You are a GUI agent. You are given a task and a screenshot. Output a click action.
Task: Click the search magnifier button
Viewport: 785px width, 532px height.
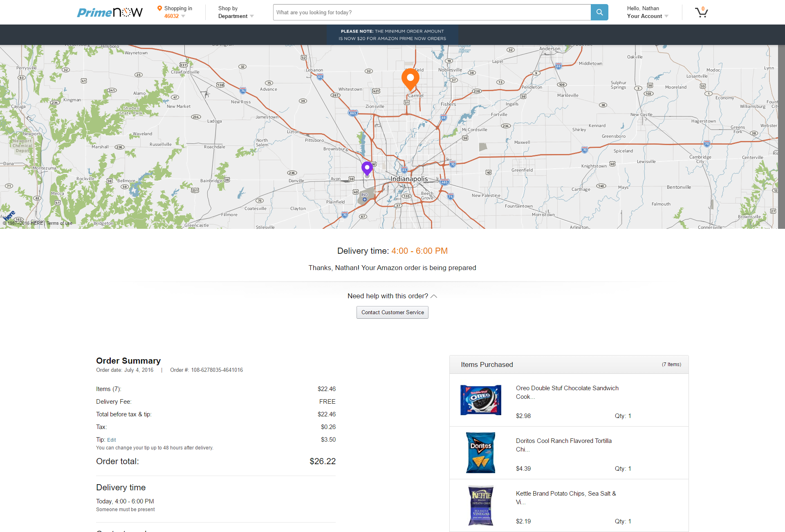point(599,12)
